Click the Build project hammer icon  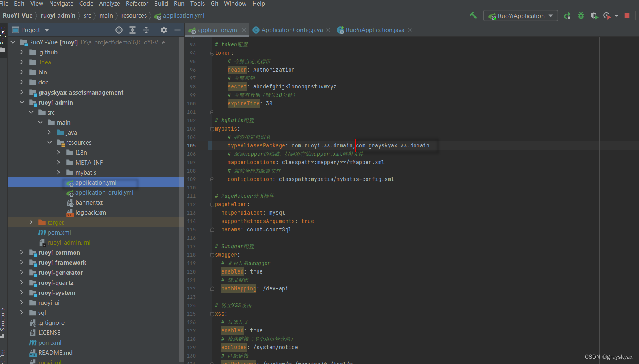pyautogui.click(x=473, y=16)
